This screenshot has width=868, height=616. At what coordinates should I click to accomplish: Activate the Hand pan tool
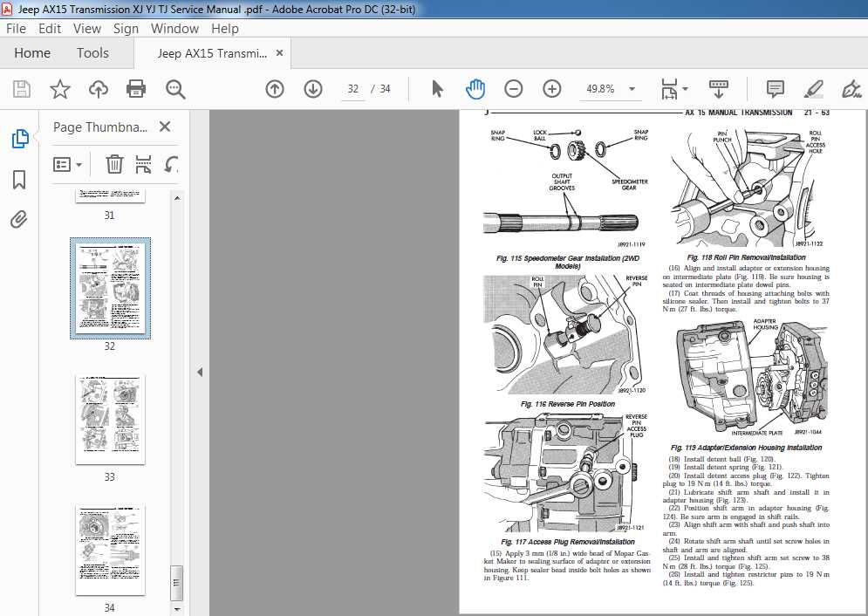point(475,88)
